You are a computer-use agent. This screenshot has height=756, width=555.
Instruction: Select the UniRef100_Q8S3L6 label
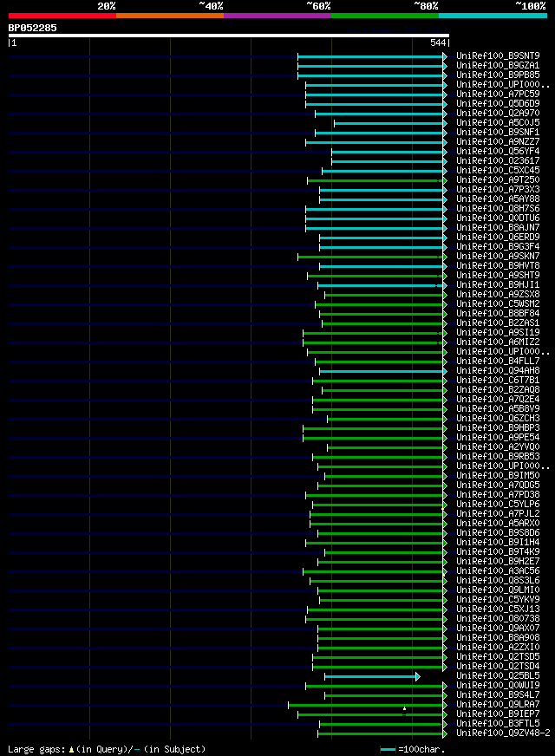click(498, 581)
